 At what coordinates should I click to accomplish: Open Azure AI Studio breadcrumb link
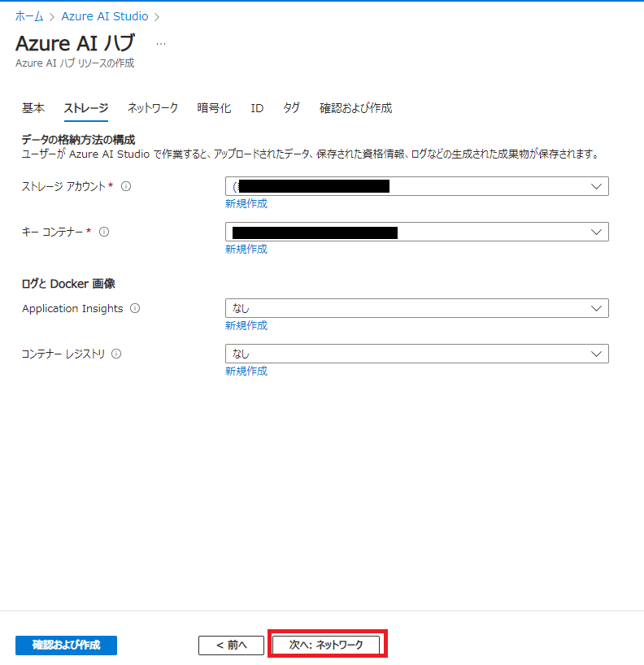(105, 16)
